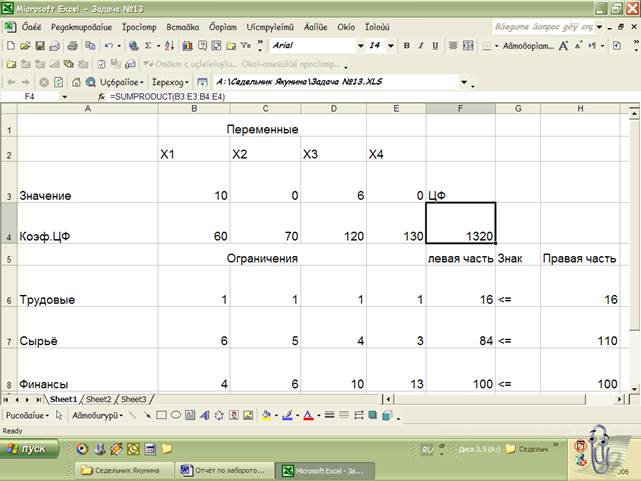Select the Rectangle drawing tool

[161, 414]
